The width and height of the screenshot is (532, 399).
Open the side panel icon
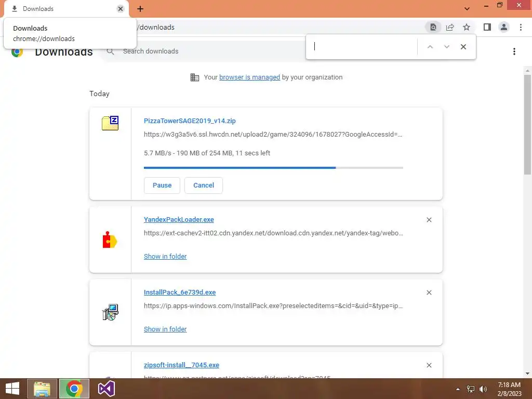click(x=487, y=27)
